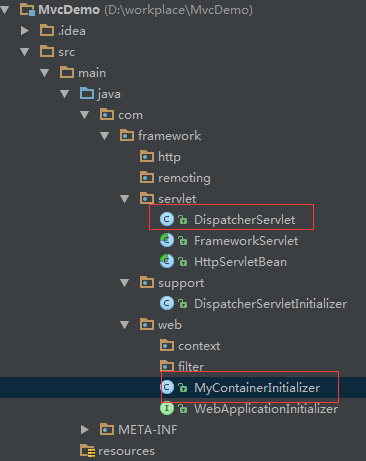Select the META-INF folder label
This screenshot has width=366, height=461.
pos(148,430)
